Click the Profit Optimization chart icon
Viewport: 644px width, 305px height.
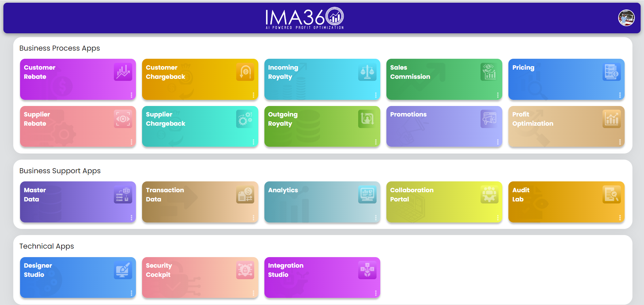coord(611,119)
